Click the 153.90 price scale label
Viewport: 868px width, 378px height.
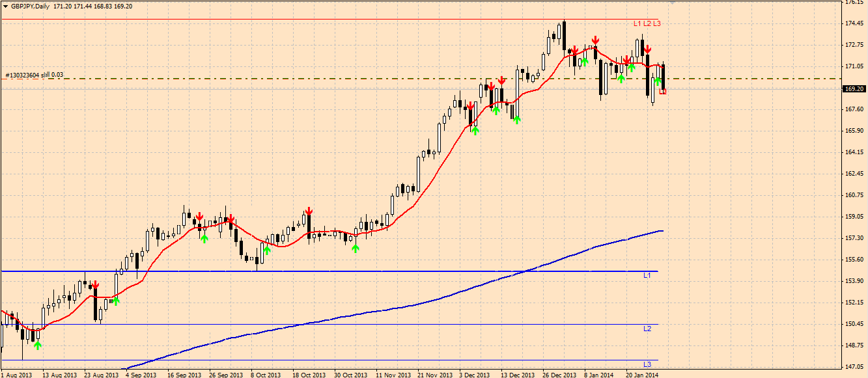pos(854,281)
